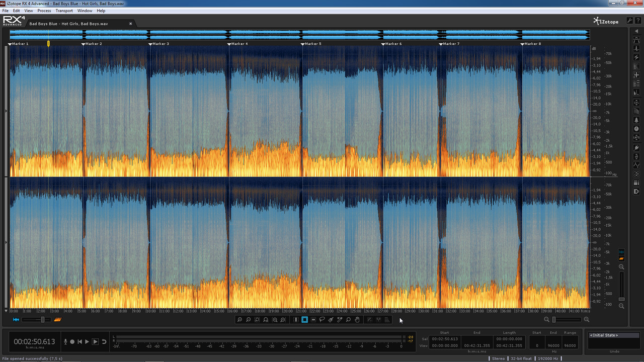The image size is (644, 362).
Task: Jump to Marker 2
Action: (x=92, y=44)
